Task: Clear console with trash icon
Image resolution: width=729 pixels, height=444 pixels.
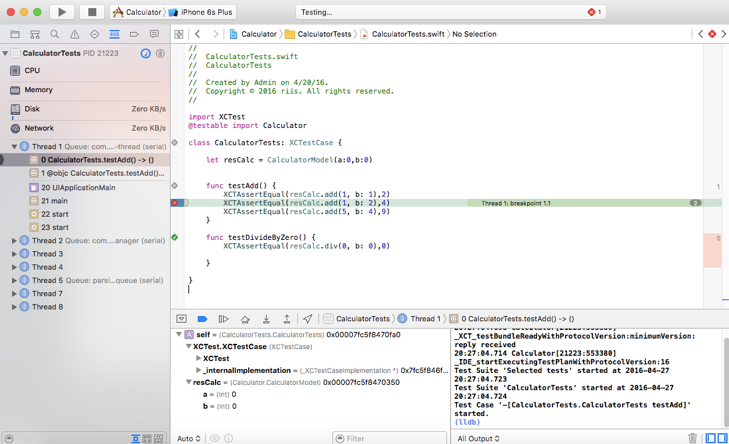Action: click(x=692, y=438)
